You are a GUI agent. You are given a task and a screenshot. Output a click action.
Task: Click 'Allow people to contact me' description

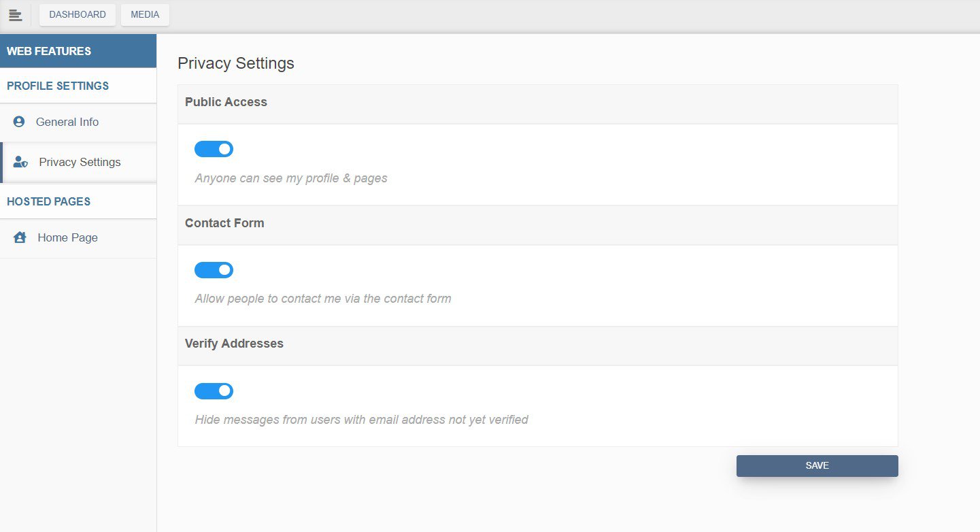323,299
